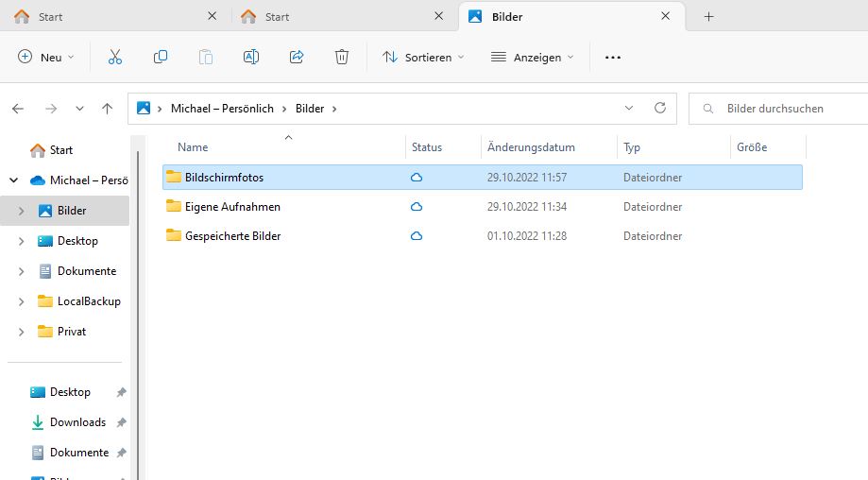Open the Sortieren dropdown
Screen dimensions: 868x480
pyautogui.click(x=423, y=58)
